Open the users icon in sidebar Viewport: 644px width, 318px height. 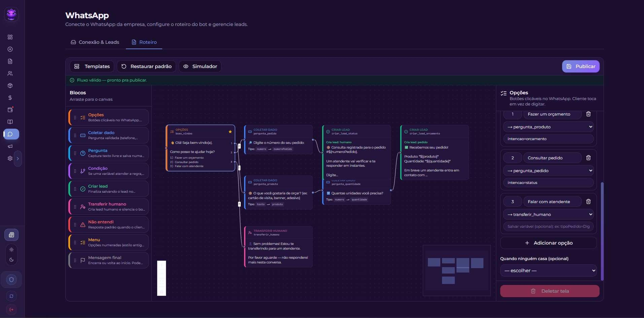click(x=10, y=73)
